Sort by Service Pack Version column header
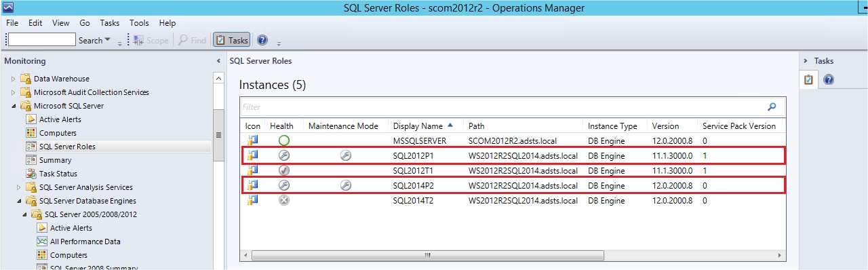The image size is (868, 270). [x=739, y=126]
